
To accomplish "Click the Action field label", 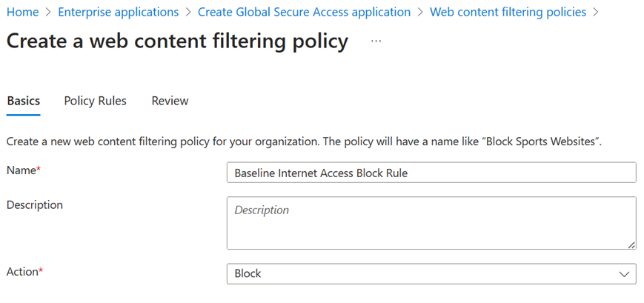I will (24, 271).
